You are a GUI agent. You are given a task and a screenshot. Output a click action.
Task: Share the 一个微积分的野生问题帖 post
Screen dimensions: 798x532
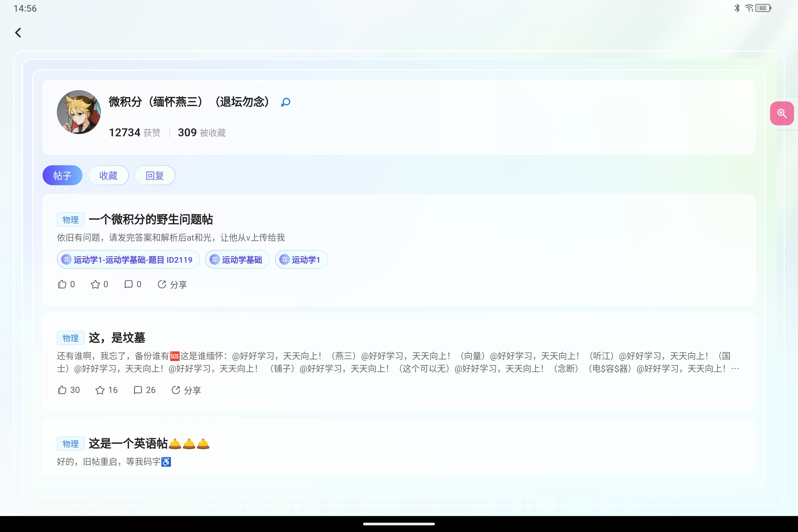pyautogui.click(x=172, y=284)
